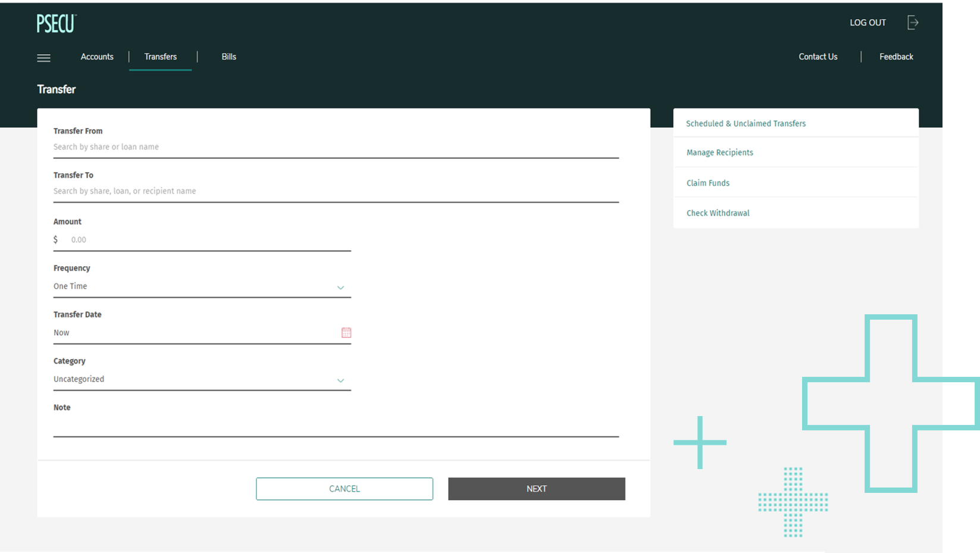The image size is (980, 553).
Task: Expand the Frequency dropdown
Action: pos(340,287)
